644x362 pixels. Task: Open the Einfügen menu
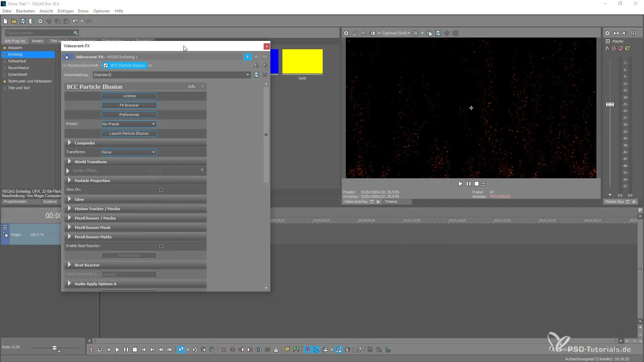[65, 11]
